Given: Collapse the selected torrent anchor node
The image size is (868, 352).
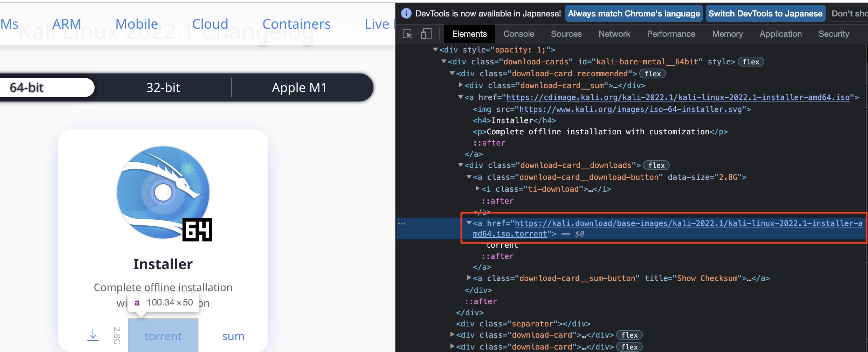Looking at the screenshot, I should tap(469, 223).
